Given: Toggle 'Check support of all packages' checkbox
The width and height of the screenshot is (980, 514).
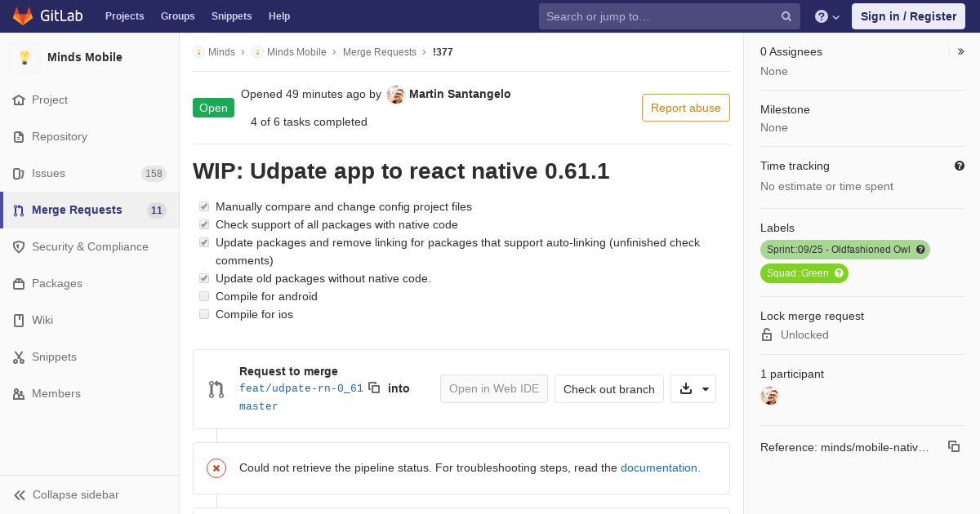Looking at the screenshot, I should pyautogui.click(x=204, y=224).
